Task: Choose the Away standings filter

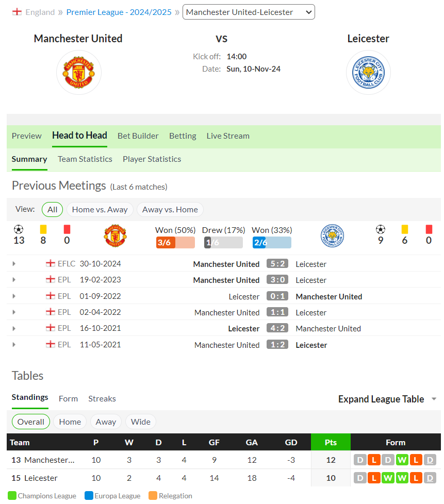Action: [x=106, y=422]
